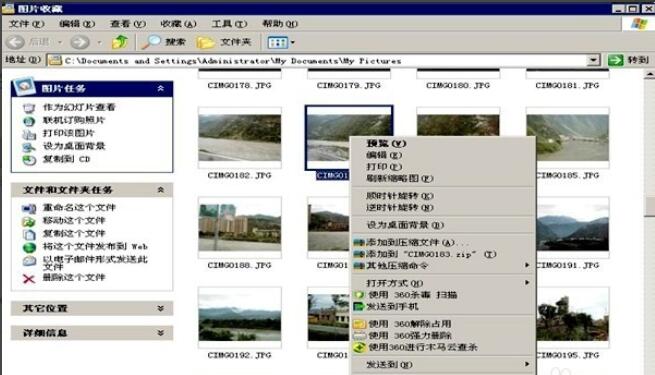Click the vertical scrollbar up arrow
The height and width of the screenshot is (375, 655).
click(649, 75)
